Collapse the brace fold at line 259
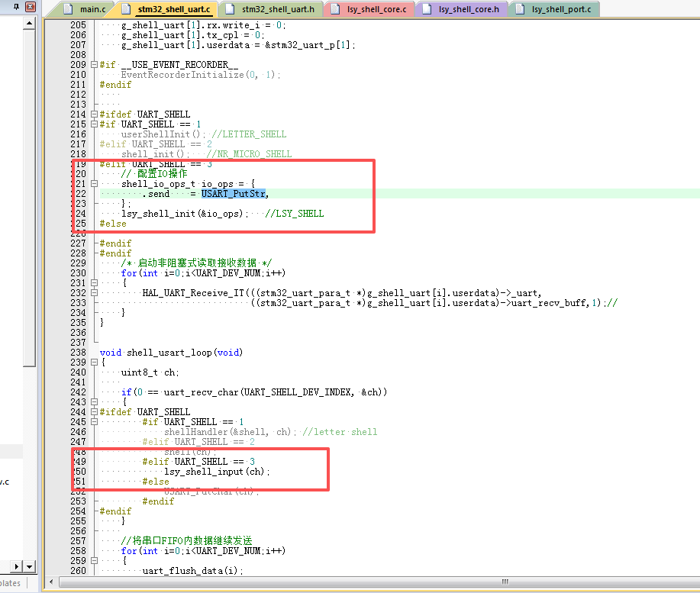Viewport: 700px width, 593px height. [x=94, y=560]
